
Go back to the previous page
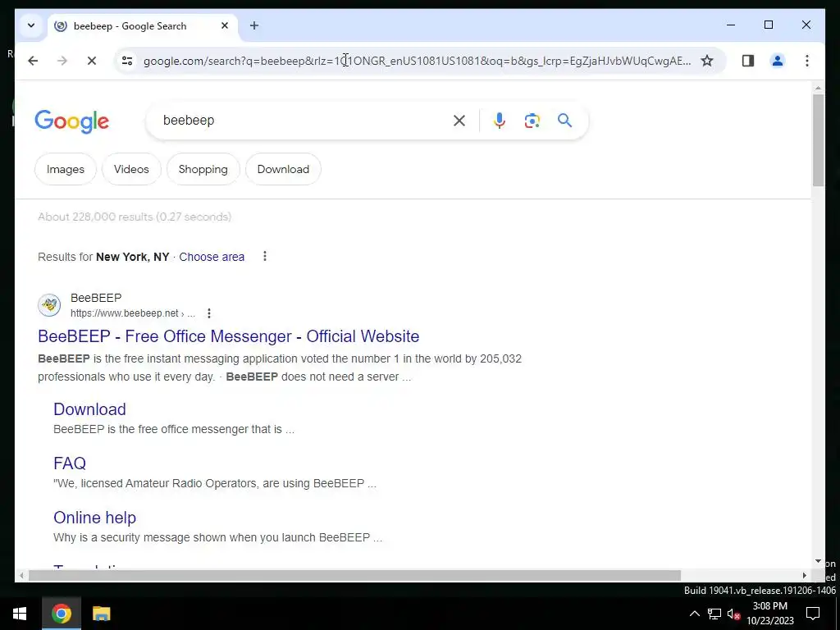tap(33, 61)
